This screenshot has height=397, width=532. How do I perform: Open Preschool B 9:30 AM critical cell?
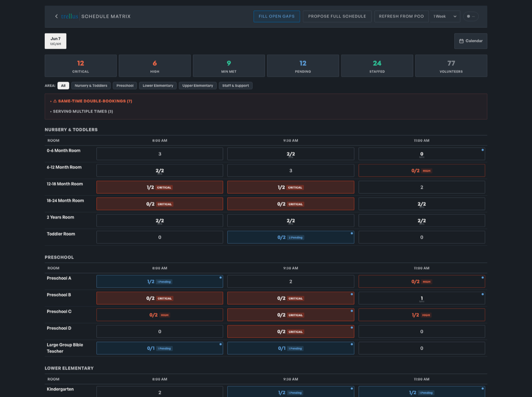tap(291, 298)
